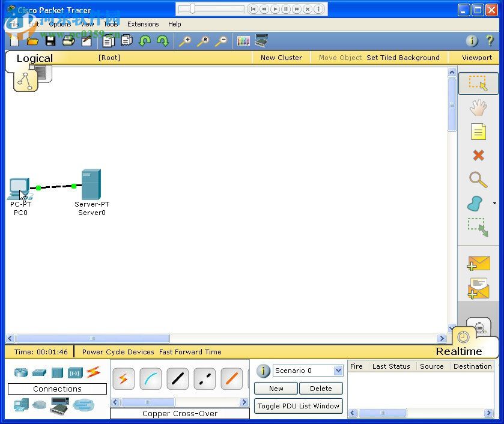Select the Inspect magnifier tool
Viewport: 504px width, 424px height.
[x=478, y=180]
